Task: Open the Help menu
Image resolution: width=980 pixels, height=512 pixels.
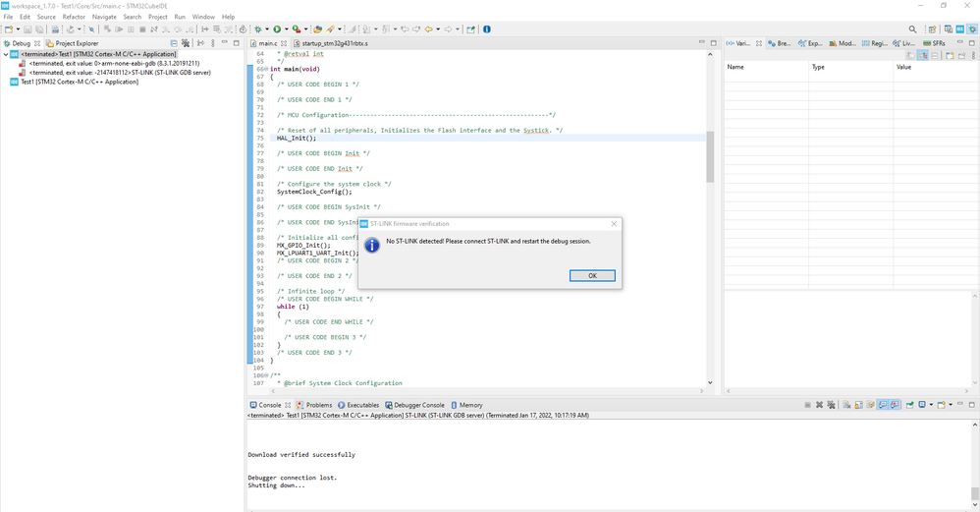Action: 228,17
